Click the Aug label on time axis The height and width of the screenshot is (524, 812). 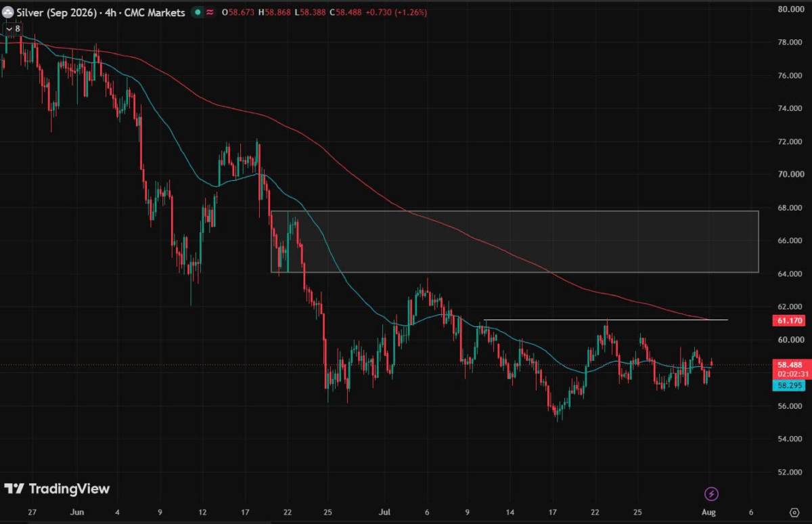click(x=709, y=512)
